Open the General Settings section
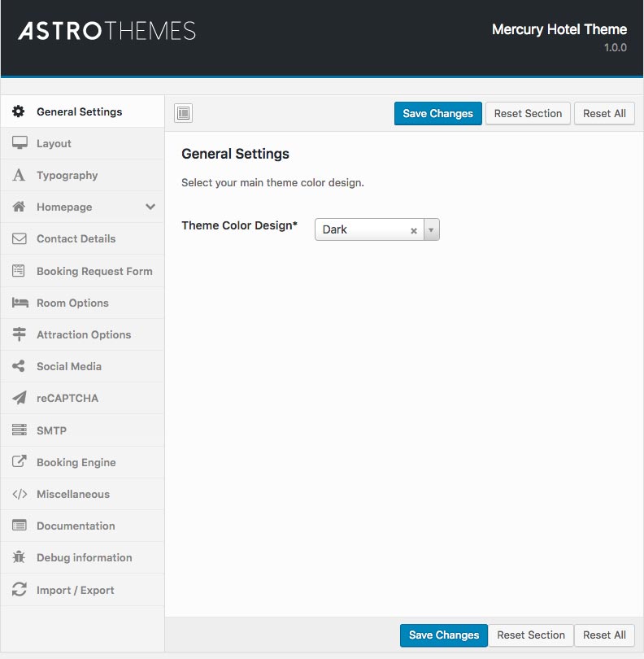Viewport: 644px width, 659px height. pos(82,111)
